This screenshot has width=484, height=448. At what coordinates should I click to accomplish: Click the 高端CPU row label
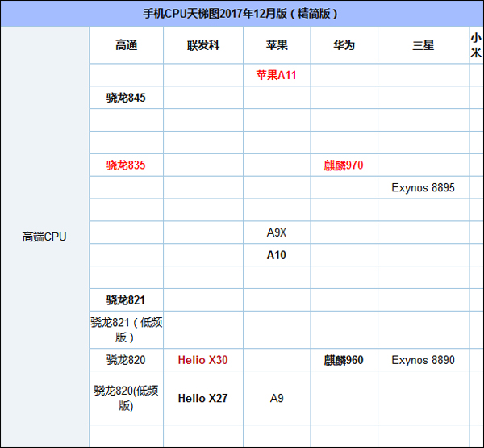tap(44, 237)
